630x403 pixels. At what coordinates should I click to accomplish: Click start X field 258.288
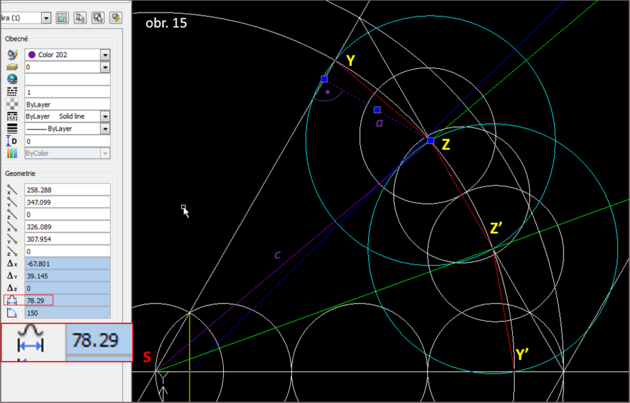pyautogui.click(x=68, y=190)
